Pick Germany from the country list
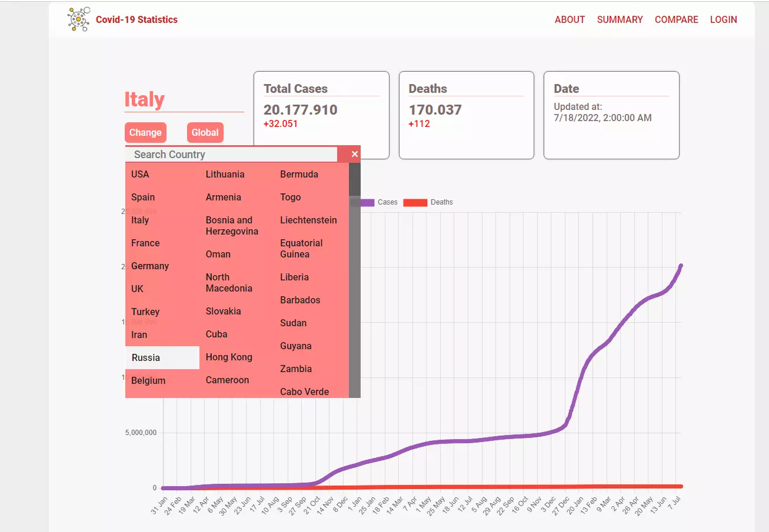769x532 pixels. tap(150, 266)
